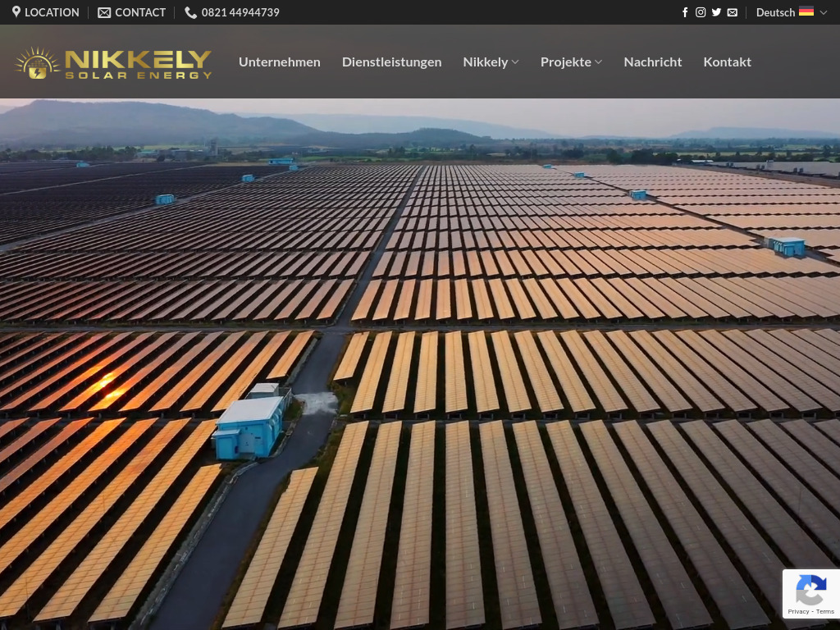Open the Dienstleistungen menu item
Viewport: 840px width, 630px height.
[391, 62]
